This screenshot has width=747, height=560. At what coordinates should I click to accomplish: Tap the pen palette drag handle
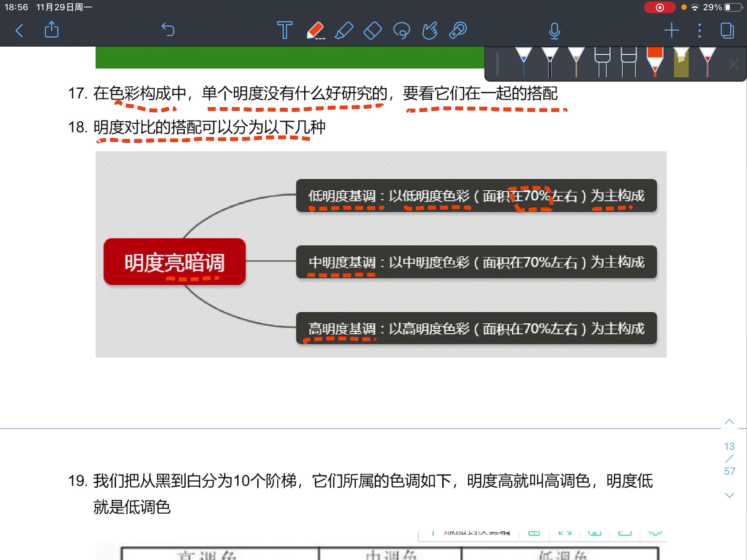click(x=497, y=64)
